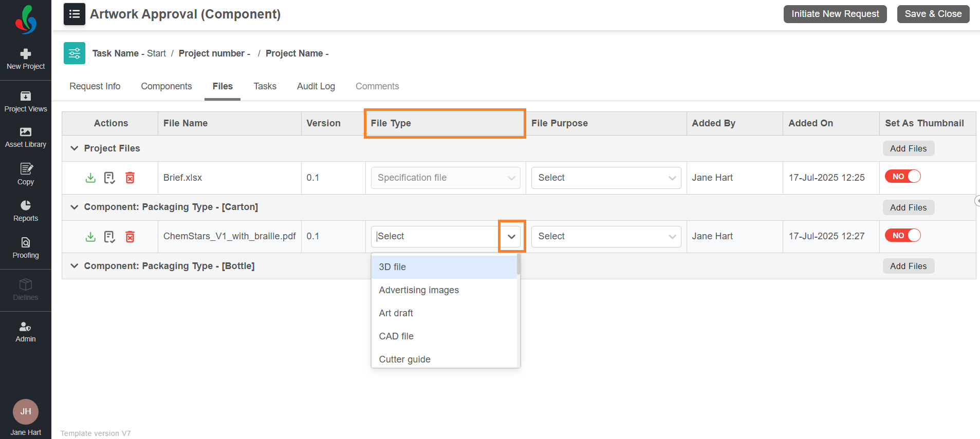Switch to the Tasks tab
Screen dimensions: 980x439
pos(265,86)
